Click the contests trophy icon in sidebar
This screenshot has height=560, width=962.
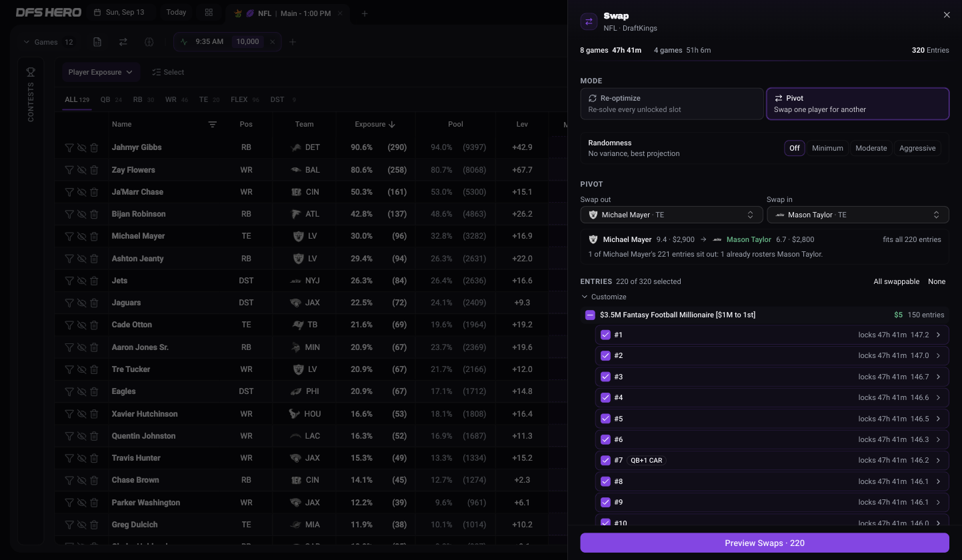point(31,72)
